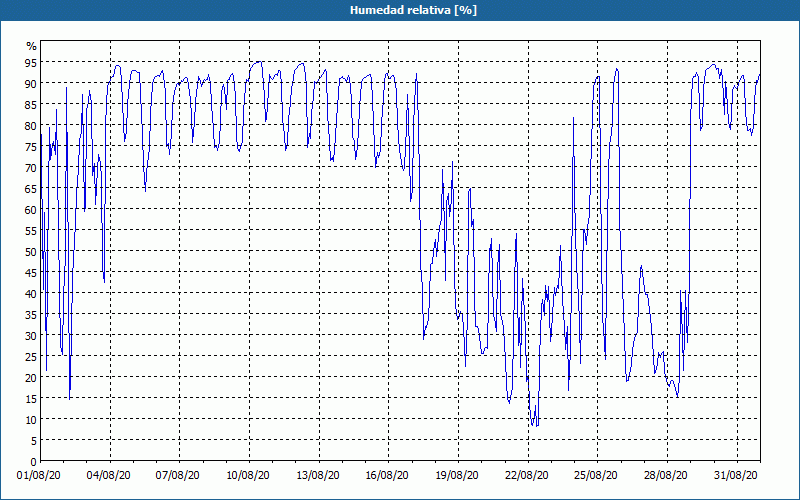Screen dimensions: 800x500
Task: Select the 25 value on the Y-axis
Action: (31, 357)
